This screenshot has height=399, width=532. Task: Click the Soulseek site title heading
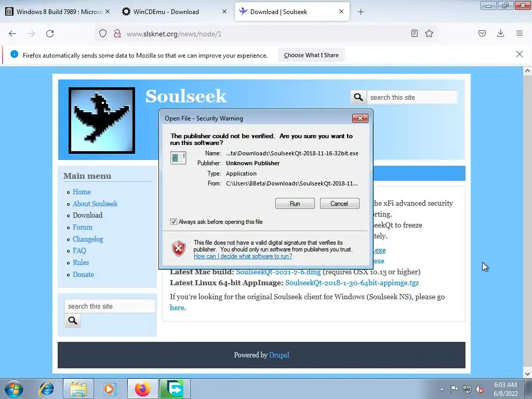pyautogui.click(x=185, y=96)
